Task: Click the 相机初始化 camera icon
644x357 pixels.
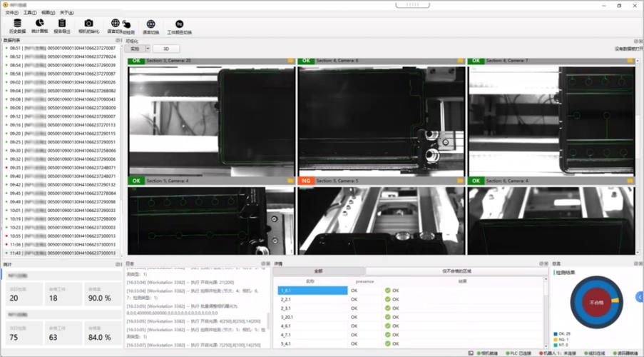Action: point(88,26)
